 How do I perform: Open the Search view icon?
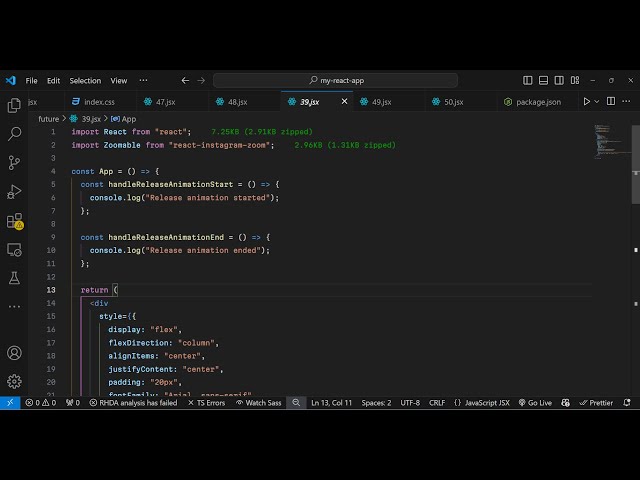[x=14, y=133]
